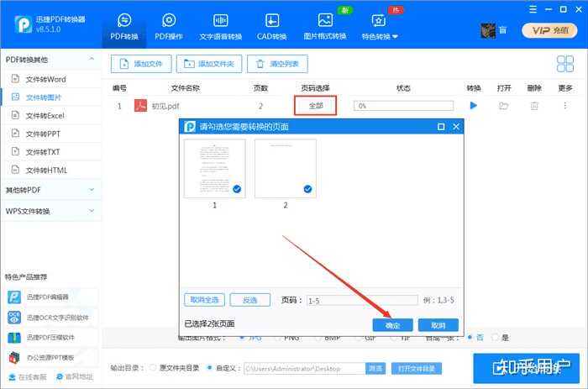The height and width of the screenshot is (389, 588).
Task: Open 迅捷OCR文字识别软件 recommendation
Action: tap(52, 318)
